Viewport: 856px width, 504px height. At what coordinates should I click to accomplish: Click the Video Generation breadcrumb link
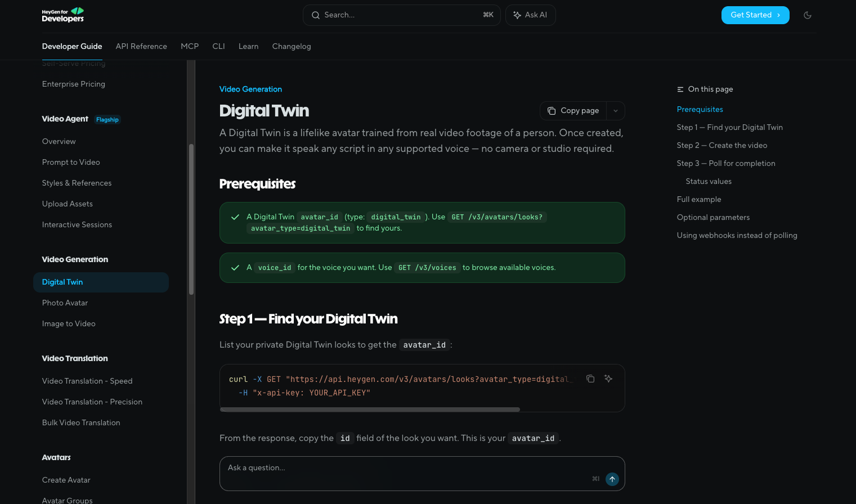coord(250,89)
